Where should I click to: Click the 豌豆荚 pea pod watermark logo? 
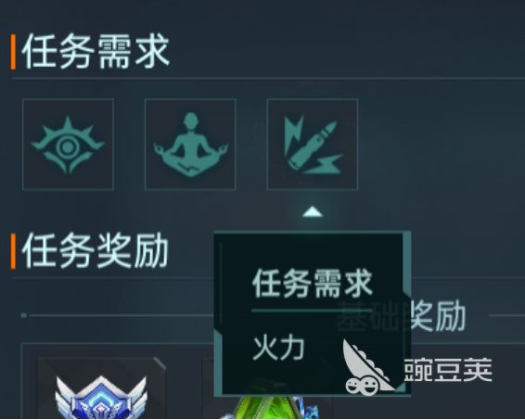(x=368, y=368)
